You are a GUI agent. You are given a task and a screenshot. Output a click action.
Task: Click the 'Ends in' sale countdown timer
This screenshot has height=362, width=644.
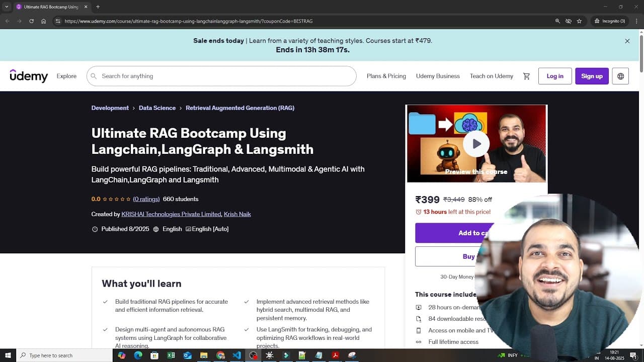pyautogui.click(x=312, y=50)
